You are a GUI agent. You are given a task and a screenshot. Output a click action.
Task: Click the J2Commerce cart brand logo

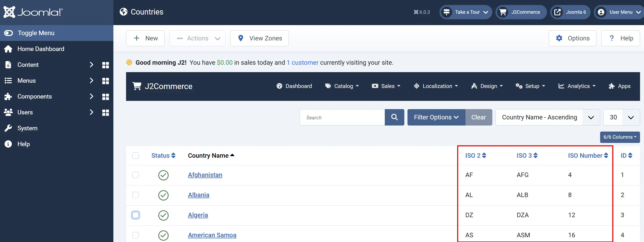(x=163, y=86)
